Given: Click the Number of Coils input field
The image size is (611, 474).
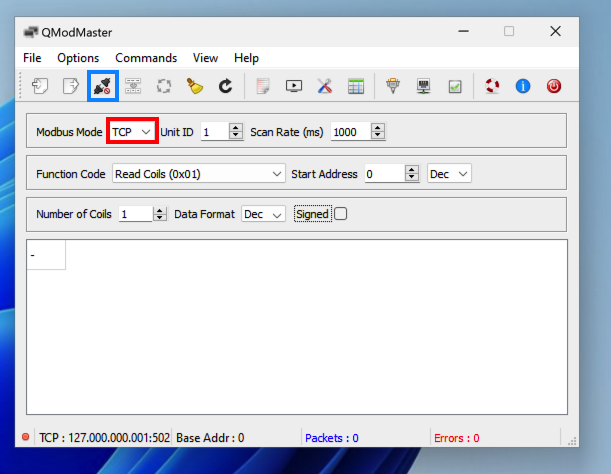Looking at the screenshot, I should coord(136,214).
